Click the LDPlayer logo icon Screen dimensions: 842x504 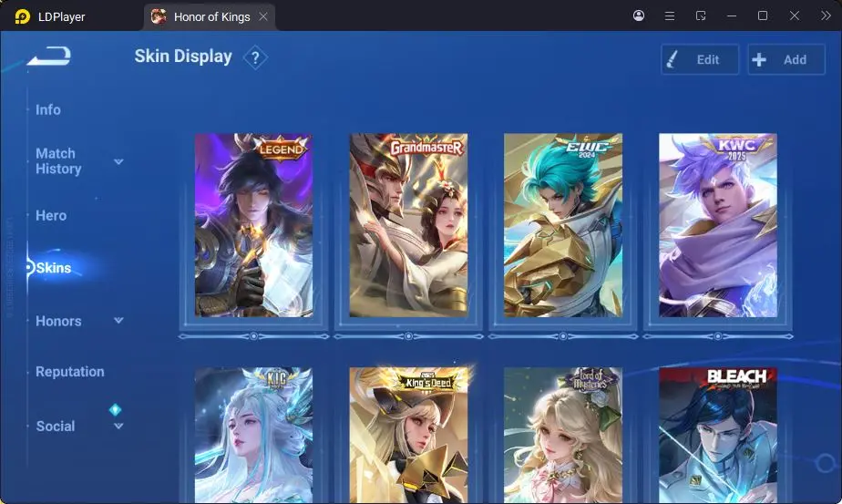pyautogui.click(x=23, y=16)
